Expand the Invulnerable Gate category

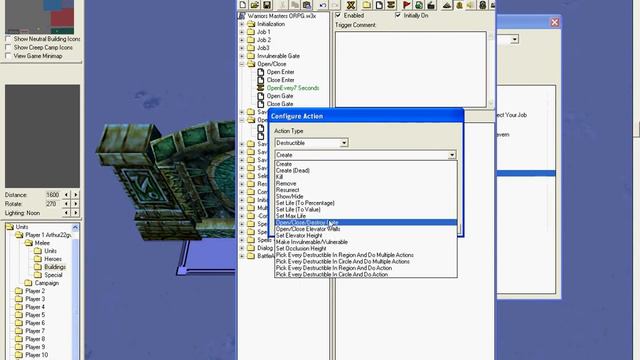[x=242, y=56]
